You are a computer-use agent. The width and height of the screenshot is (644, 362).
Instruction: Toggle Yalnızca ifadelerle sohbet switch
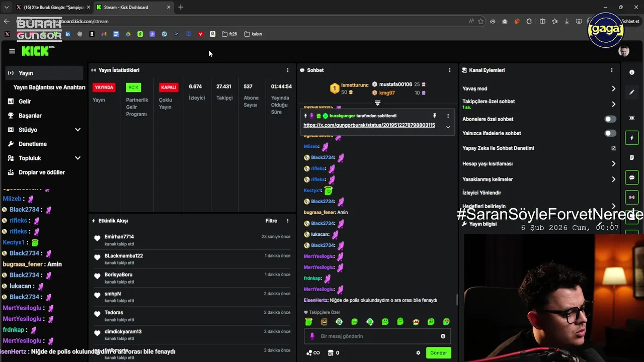[610, 133]
